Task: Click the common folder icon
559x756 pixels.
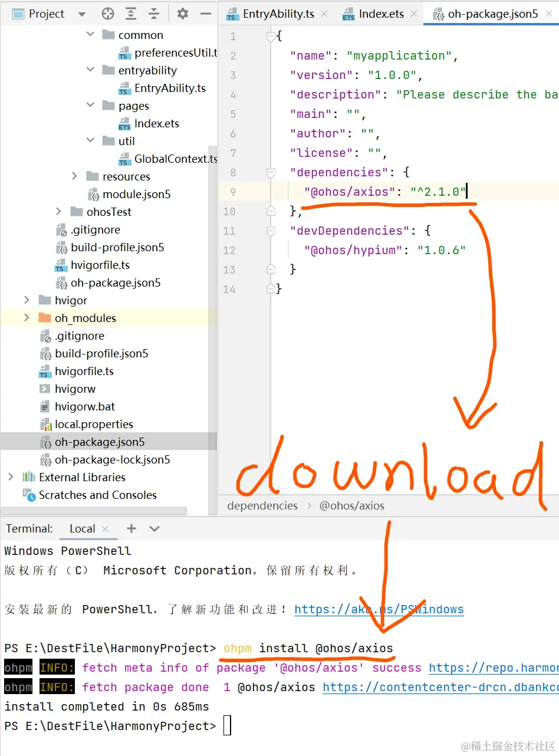Action: [108, 35]
